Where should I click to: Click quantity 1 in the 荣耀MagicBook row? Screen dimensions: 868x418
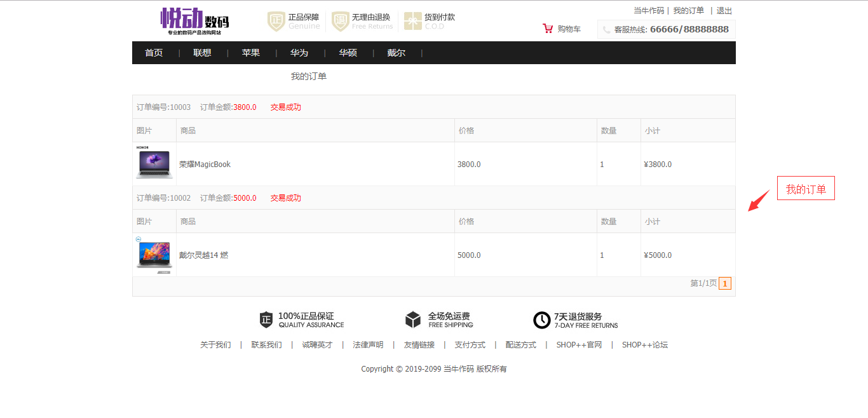coord(602,165)
